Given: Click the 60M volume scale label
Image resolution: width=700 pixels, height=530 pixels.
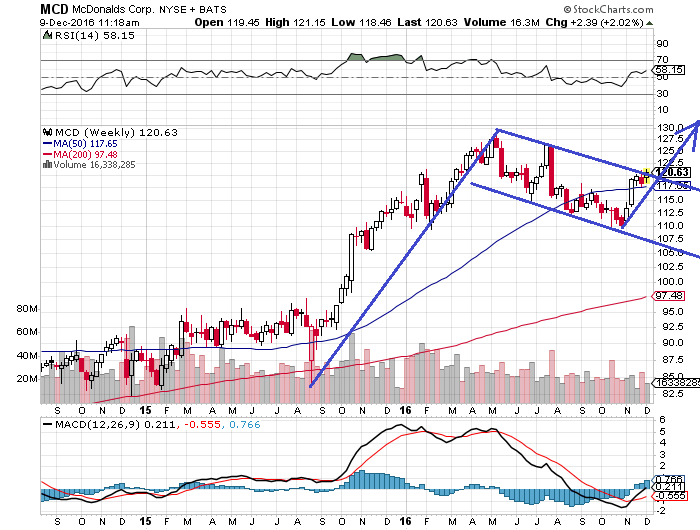Looking at the screenshot, I should click(27, 332).
